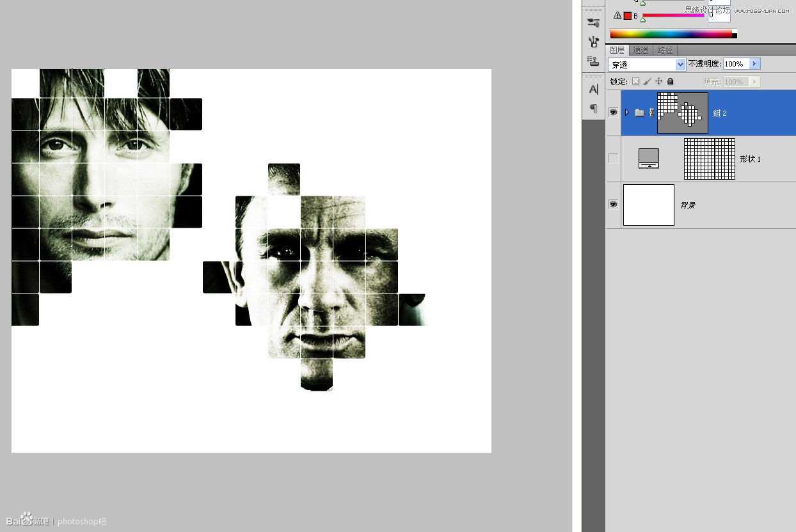Viewport: 796px width, 532px height.
Task: Open the Brushes panel icon with the brush-in-cup symbol
Action: click(593, 42)
